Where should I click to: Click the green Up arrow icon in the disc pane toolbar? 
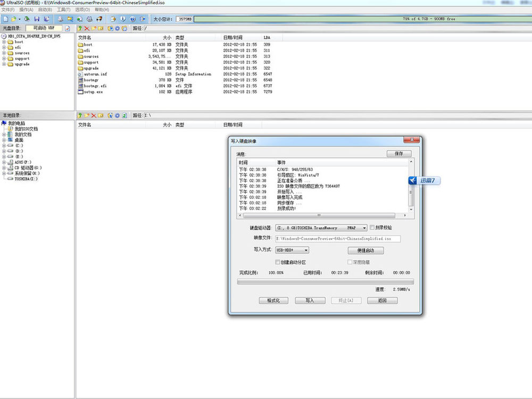point(80,29)
